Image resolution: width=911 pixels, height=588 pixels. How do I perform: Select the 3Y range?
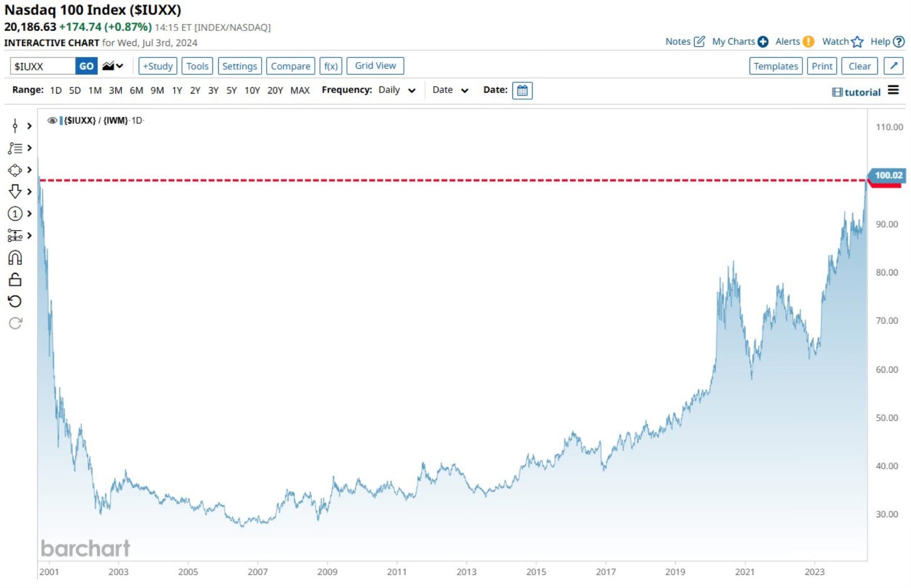click(213, 90)
